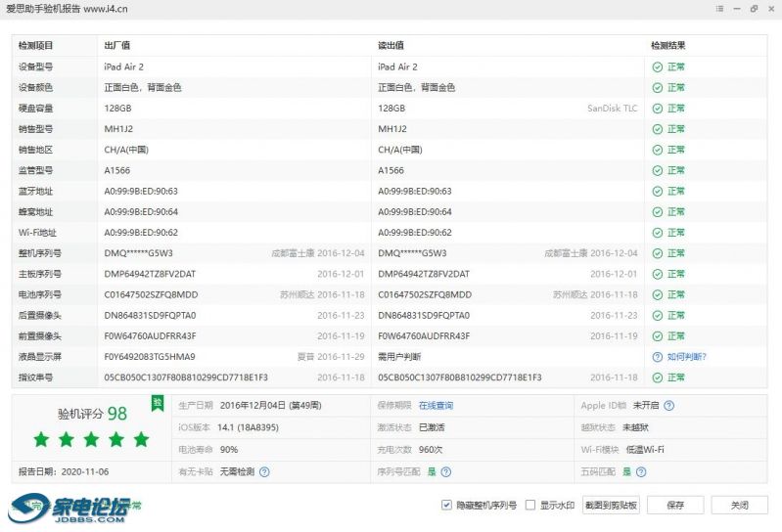Click the help icon next to 无需检测
The height and width of the screenshot is (532, 782).
(264, 471)
